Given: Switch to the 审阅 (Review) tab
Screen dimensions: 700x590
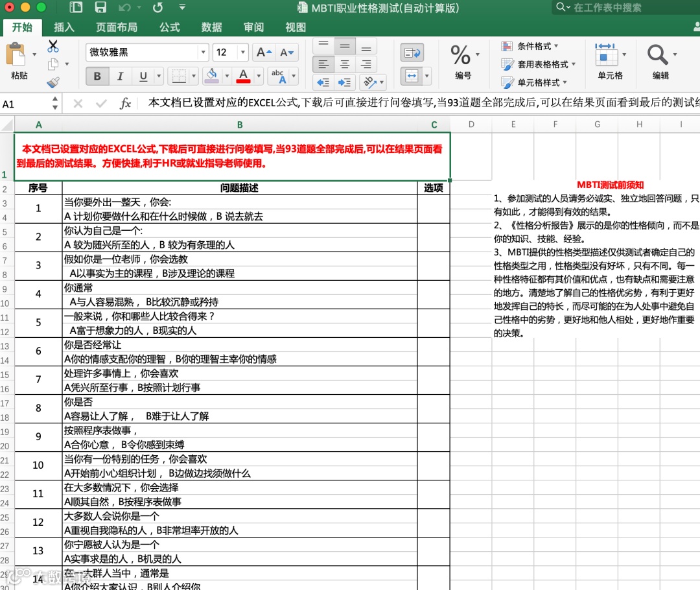Looking at the screenshot, I should coord(253,27).
